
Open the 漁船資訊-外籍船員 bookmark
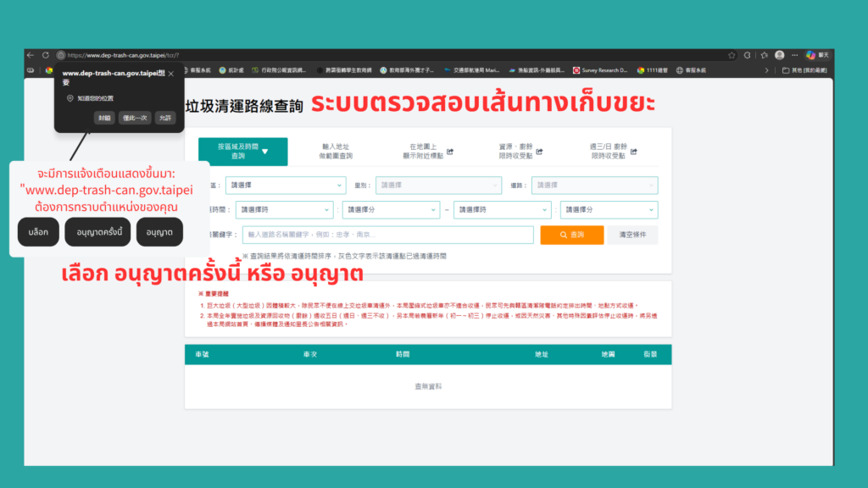[x=537, y=70]
